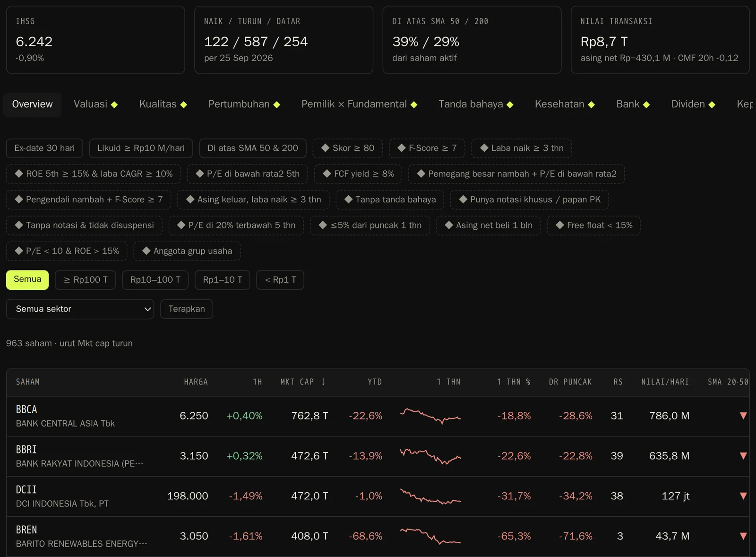756x557 pixels.
Task: Select the ≥ Rp100 T market cap option
Action: [86, 280]
